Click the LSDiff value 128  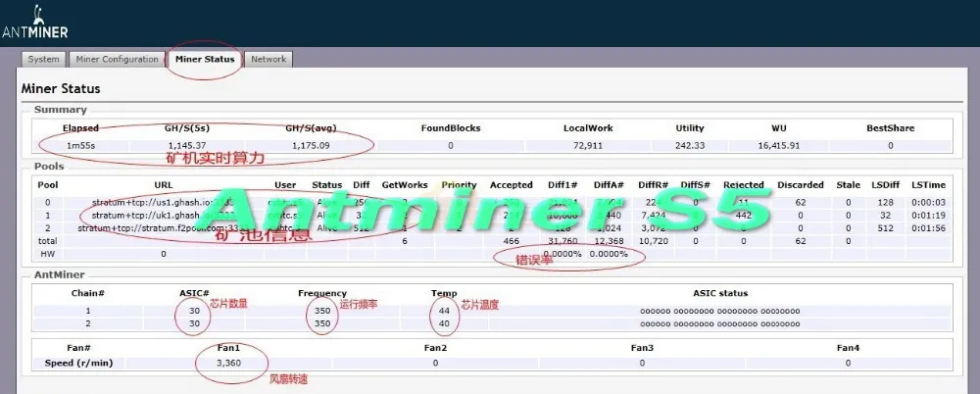pos(886,203)
